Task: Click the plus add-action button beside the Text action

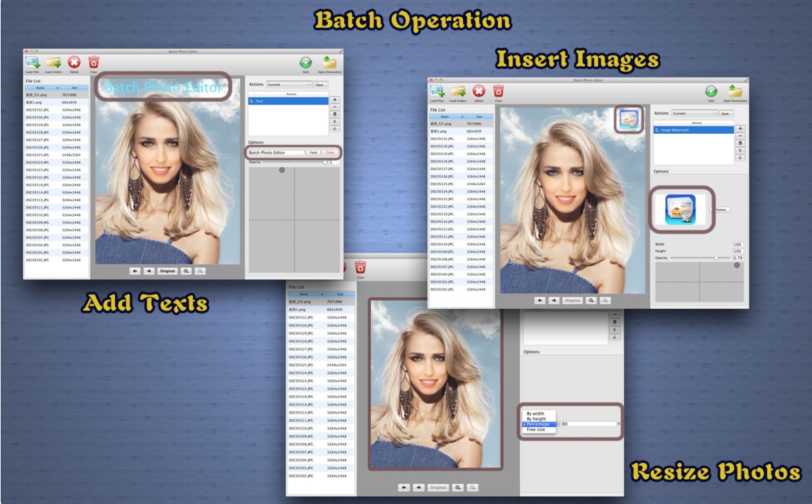Action: (335, 100)
